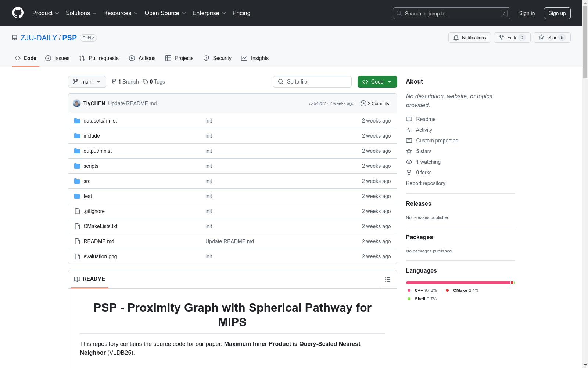
Task: Open the Update README.md commit message in header
Action: point(132,103)
